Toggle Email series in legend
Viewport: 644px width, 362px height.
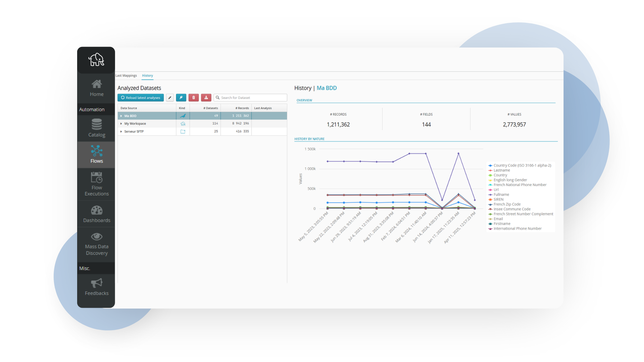496,219
